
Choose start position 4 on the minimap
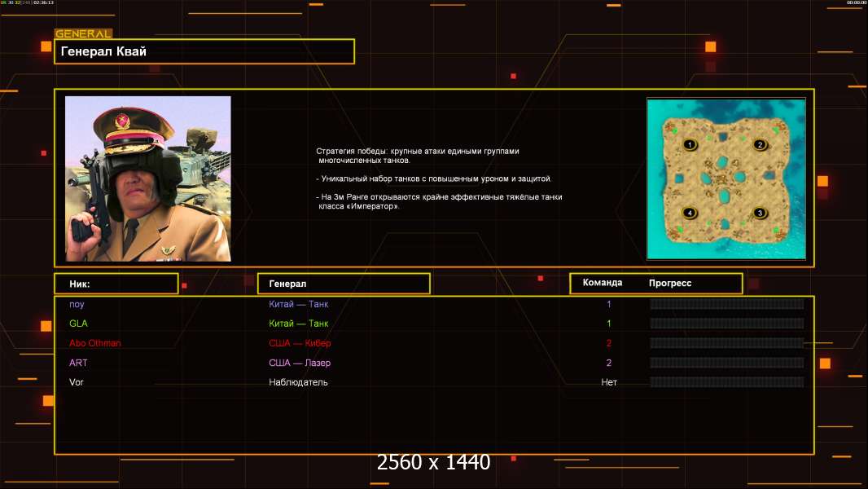690,213
